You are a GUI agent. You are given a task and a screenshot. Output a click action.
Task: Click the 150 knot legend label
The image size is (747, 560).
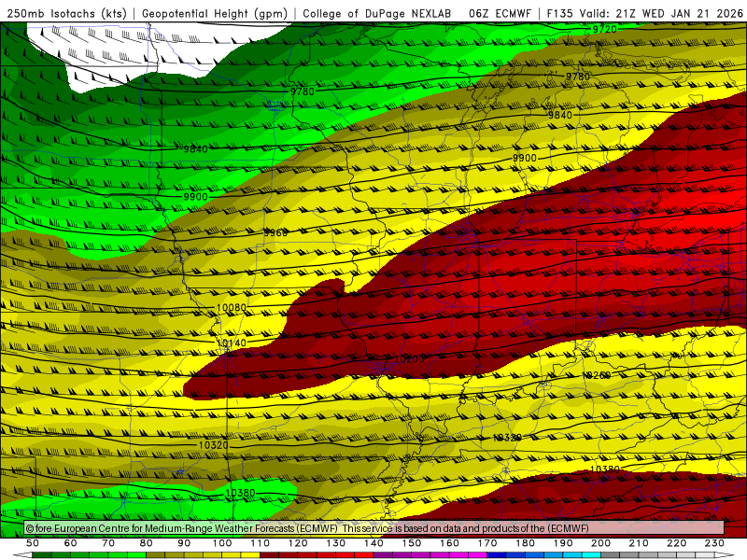(412, 543)
